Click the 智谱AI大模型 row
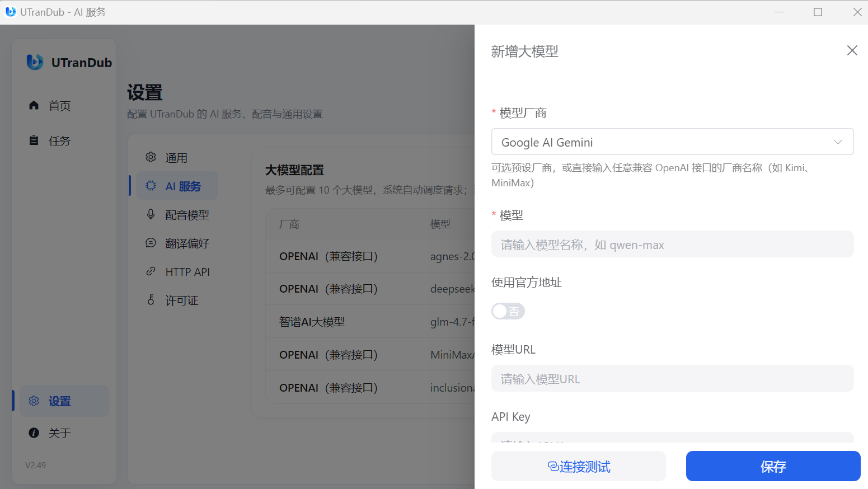Image resolution: width=868 pixels, height=489 pixels. [370, 322]
